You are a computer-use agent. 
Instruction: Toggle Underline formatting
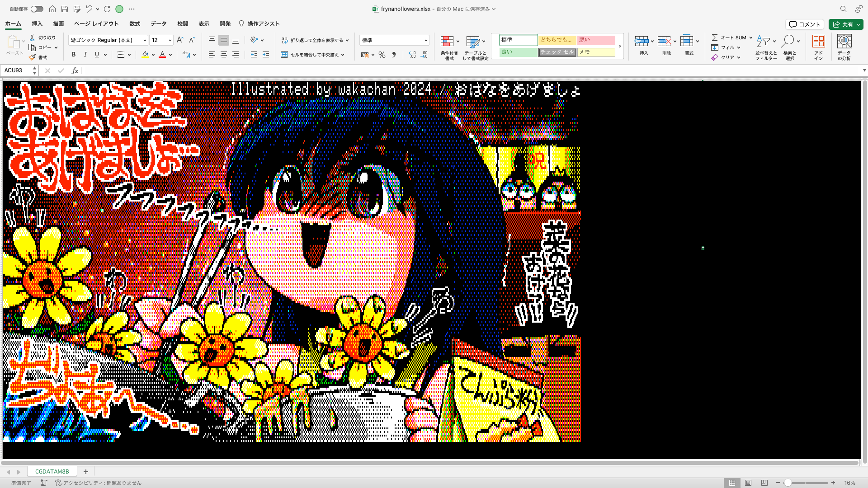(x=97, y=55)
